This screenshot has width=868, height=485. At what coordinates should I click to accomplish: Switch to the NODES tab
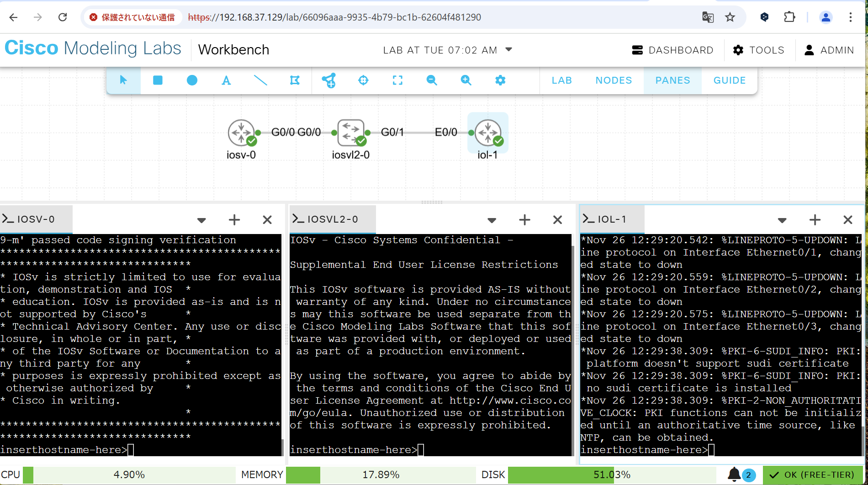point(614,80)
